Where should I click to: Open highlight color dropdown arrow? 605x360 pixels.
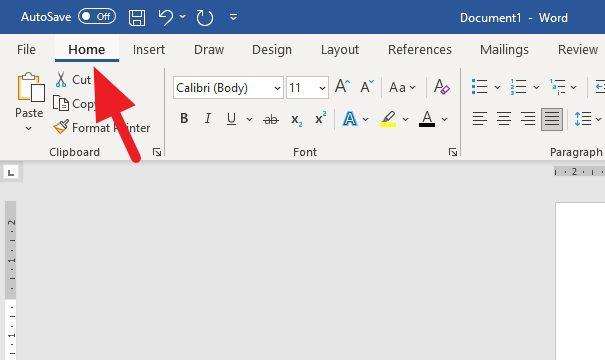click(405, 119)
